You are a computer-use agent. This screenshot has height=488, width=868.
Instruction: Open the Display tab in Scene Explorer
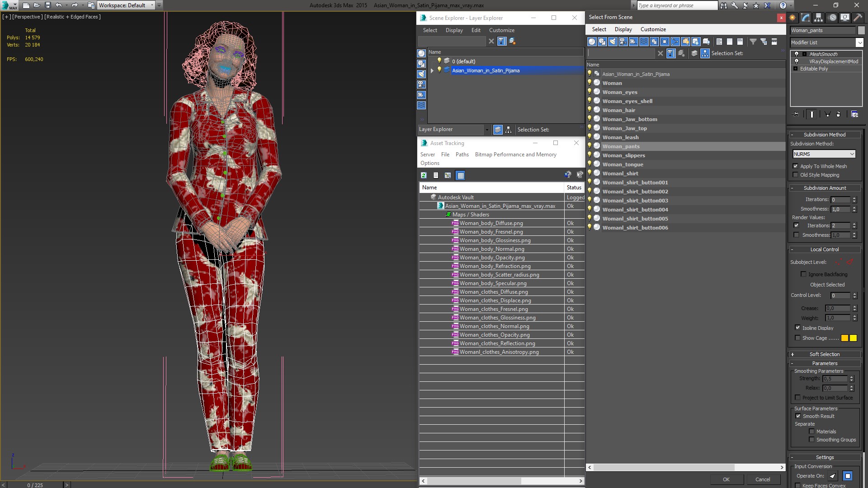pyautogui.click(x=454, y=30)
